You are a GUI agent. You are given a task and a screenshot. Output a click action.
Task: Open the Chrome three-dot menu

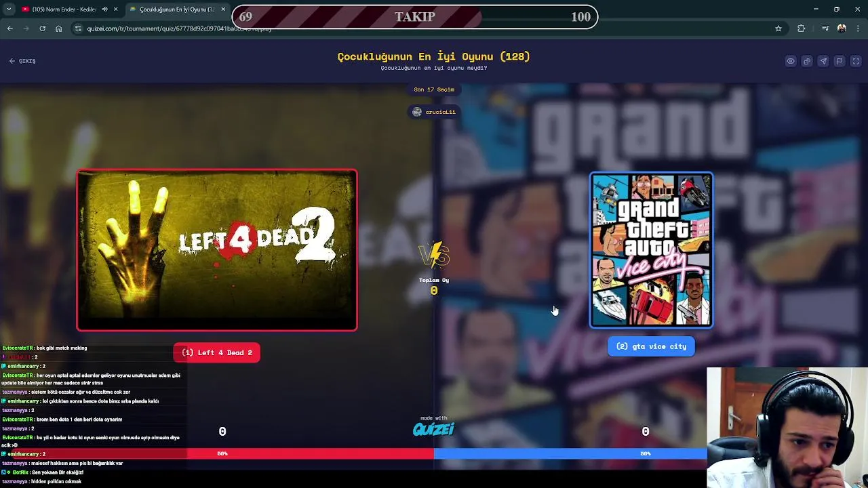click(859, 28)
